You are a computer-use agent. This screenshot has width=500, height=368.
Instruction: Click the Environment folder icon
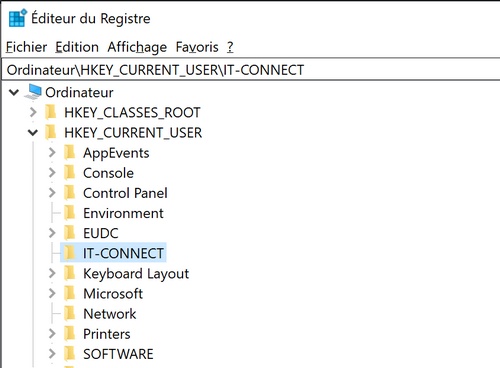(69, 213)
